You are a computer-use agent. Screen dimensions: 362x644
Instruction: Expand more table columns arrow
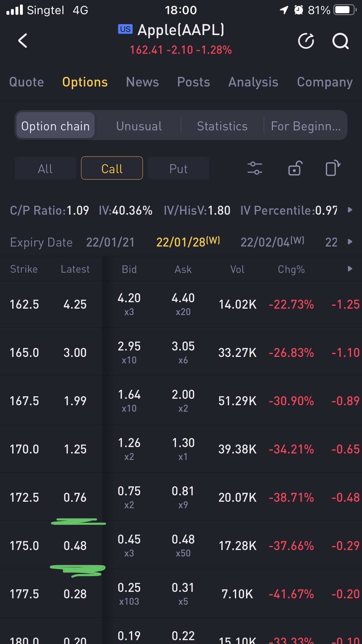(350, 269)
